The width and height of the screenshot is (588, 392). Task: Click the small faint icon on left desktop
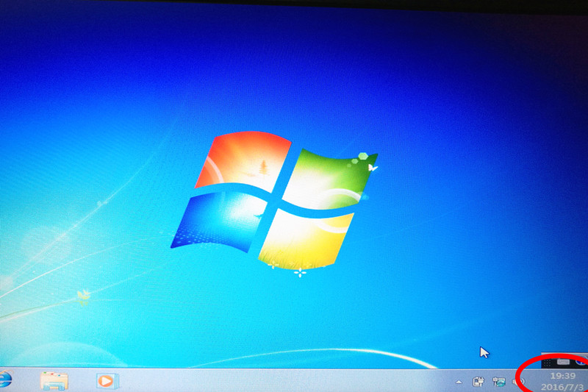point(83,296)
